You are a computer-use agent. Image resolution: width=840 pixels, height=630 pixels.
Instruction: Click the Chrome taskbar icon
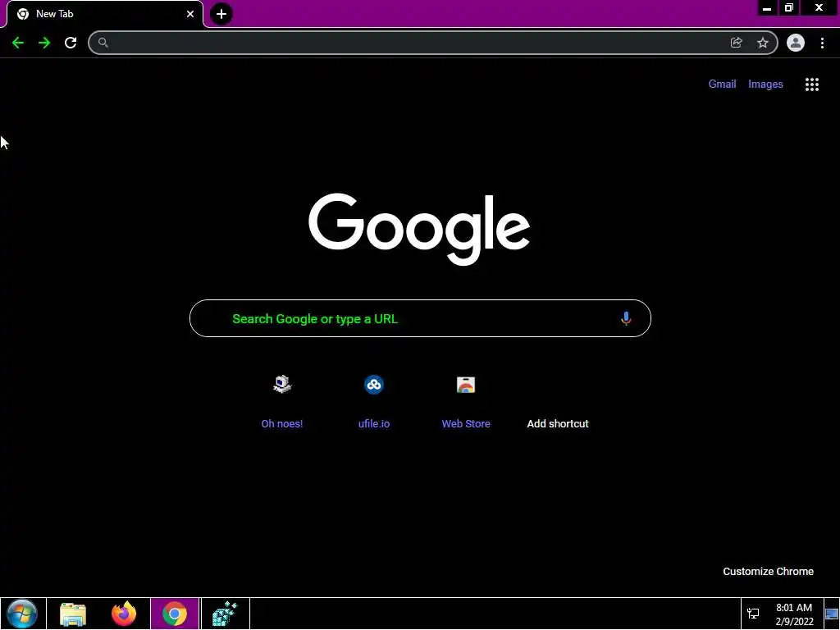(175, 614)
